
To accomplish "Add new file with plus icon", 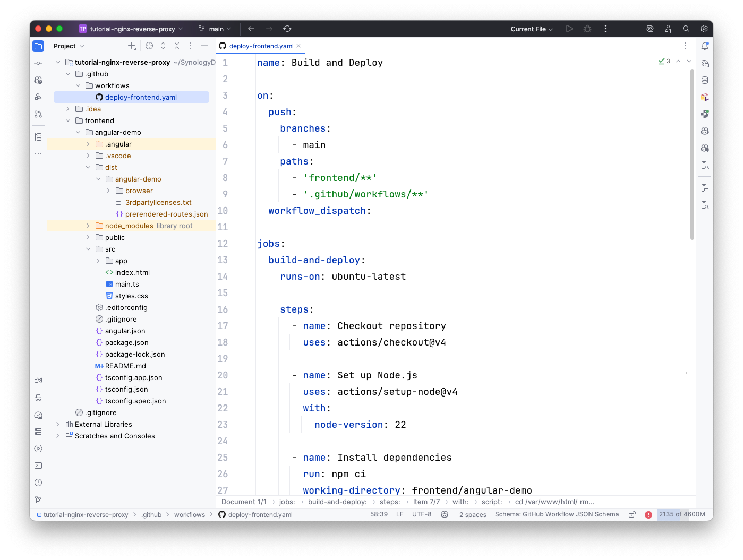I will tap(132, 46).
